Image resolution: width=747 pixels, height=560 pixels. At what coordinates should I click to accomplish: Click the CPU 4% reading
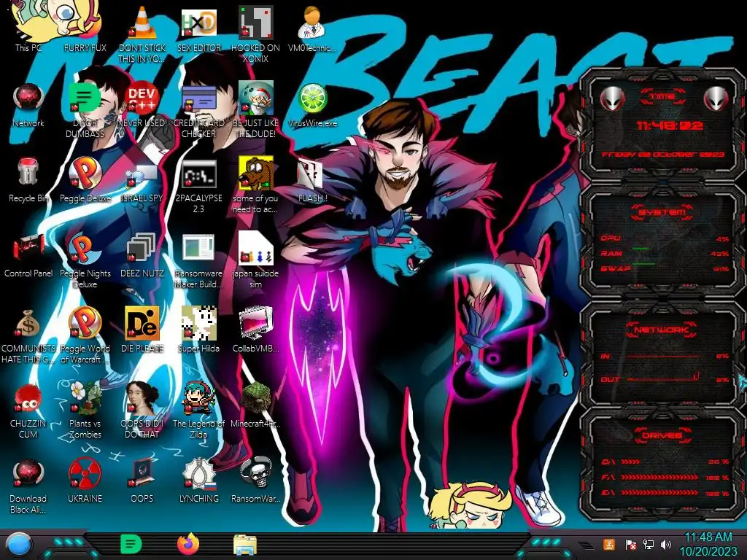723,238
